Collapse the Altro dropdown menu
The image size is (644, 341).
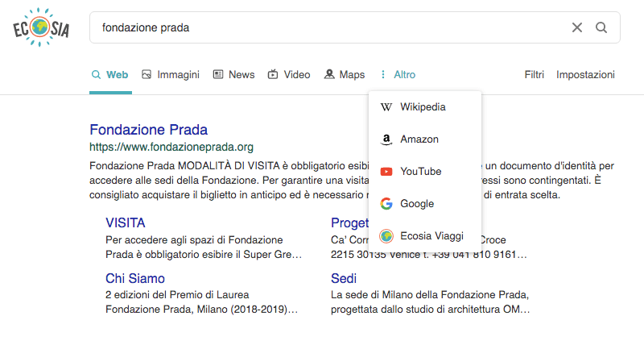click(398, 75)
